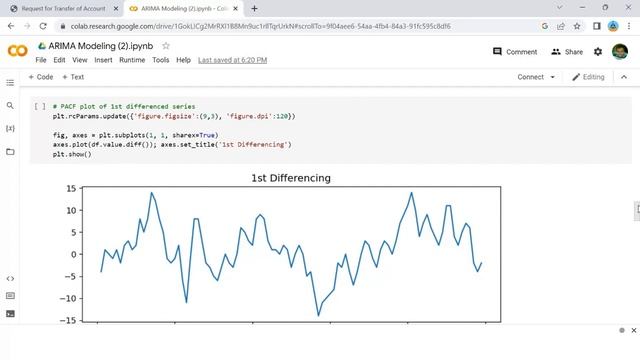Open the Chrome three-dot menu

[629, 26]
